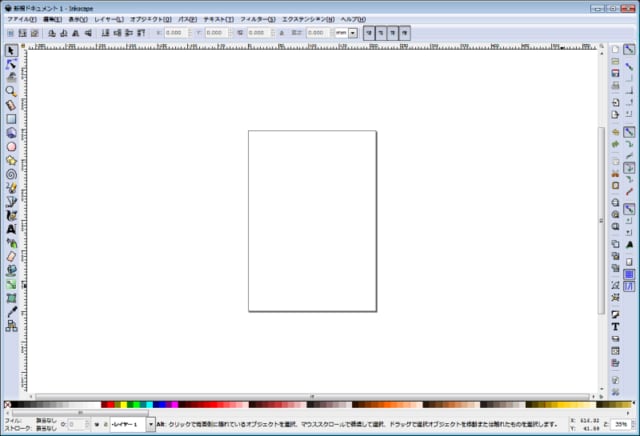Image resolution: width=640 pixels, height=436 pixels.
Task: Select the Star polygon tool
Action: click(11, 159)
